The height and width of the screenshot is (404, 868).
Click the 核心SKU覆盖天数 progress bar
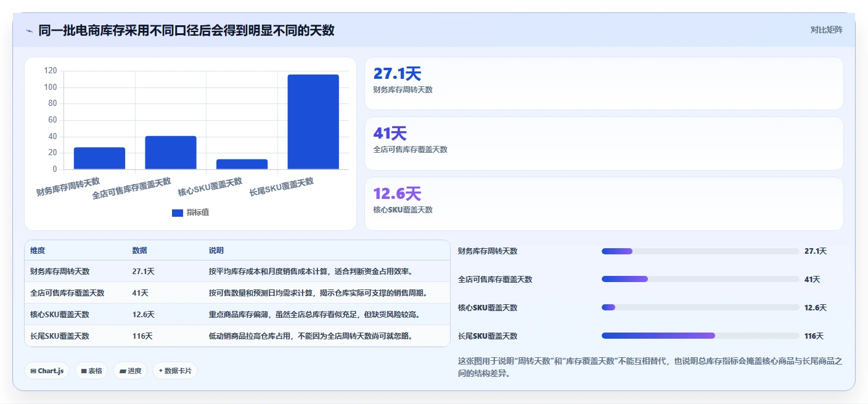(700, 308)
